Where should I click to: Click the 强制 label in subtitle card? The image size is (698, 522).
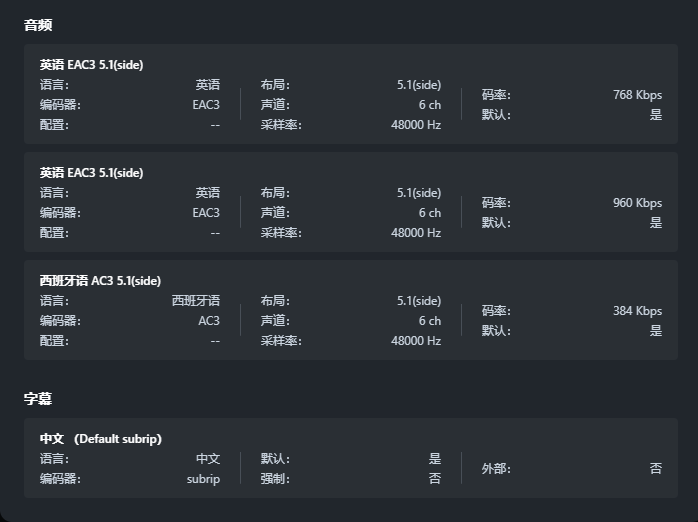[x=275, y=479]
